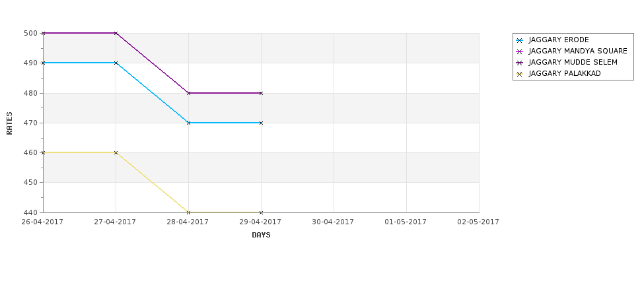This screenshot has width=644, height=283.
Task: Click the DAYS axis title
Action: (261, 235)
